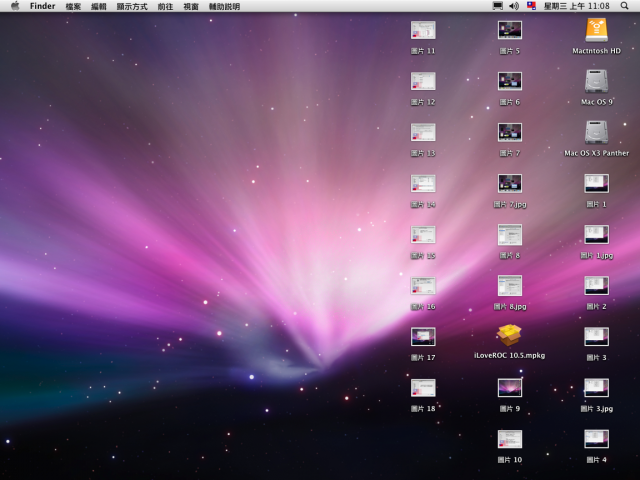Select the 圖片 11 file icon
This screenshot has height=480, width=640.
pos(423,30)
